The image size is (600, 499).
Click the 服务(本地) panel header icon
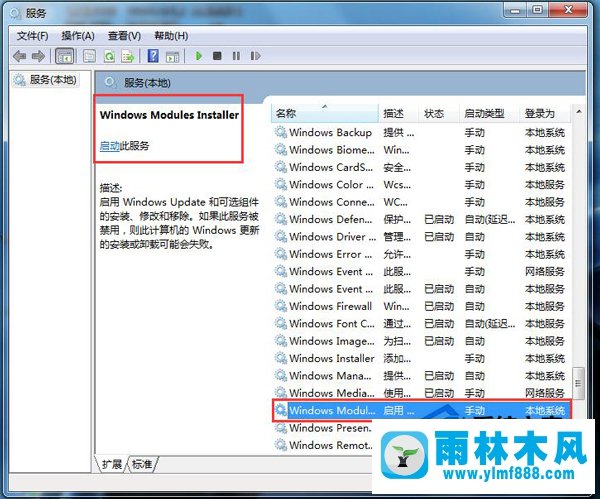pos(111,82)
